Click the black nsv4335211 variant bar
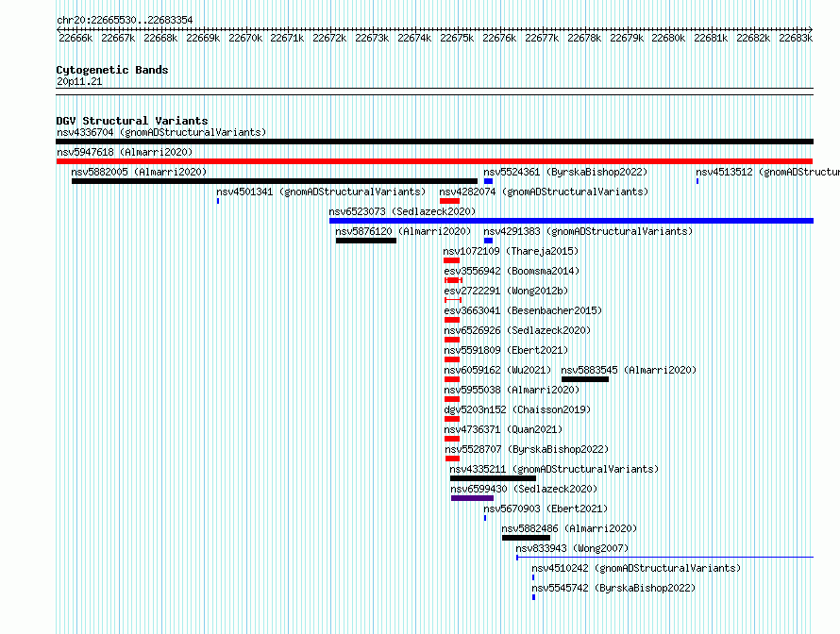 pyautogui.click(x=493, y=478)
